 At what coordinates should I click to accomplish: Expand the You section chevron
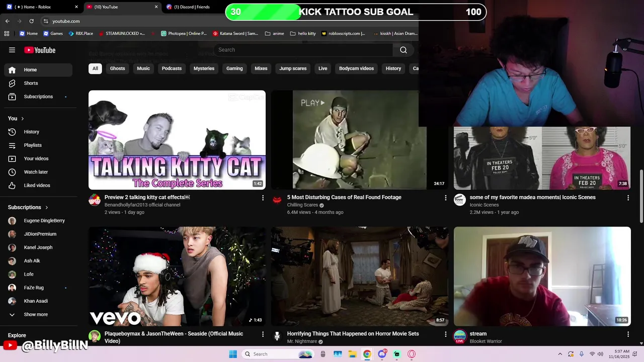point(22,119)
